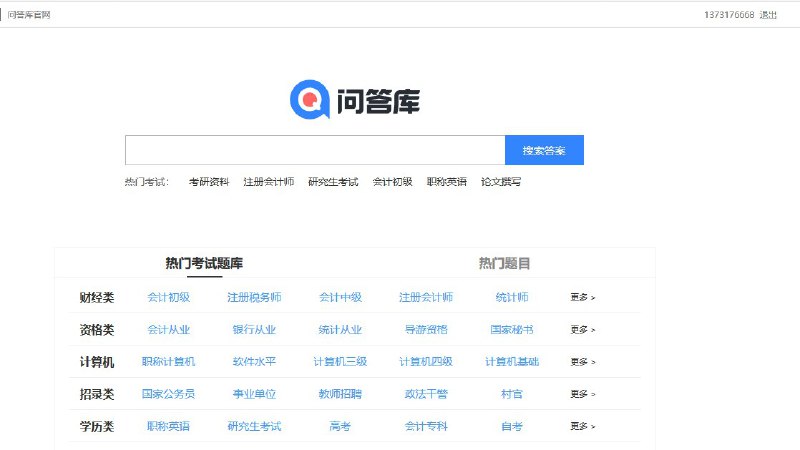
Task: Expand 更多 for the 招录类 row
Action: coord(583,394)
